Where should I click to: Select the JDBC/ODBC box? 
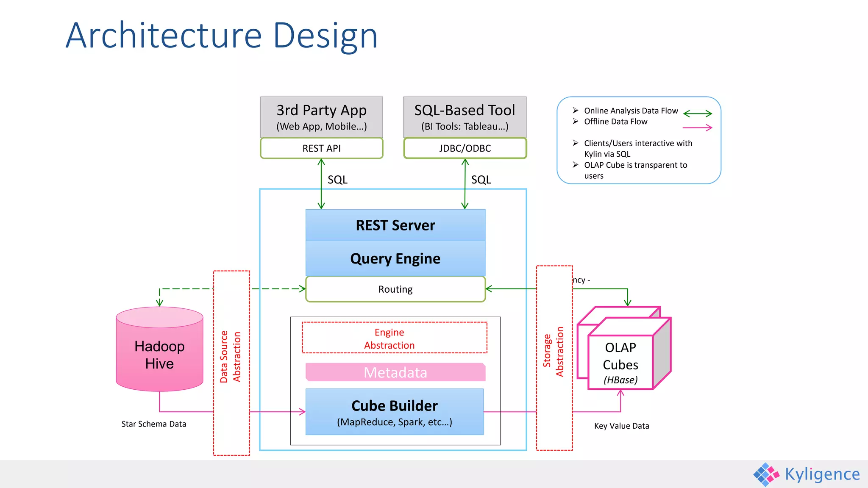tap(465, 148)
